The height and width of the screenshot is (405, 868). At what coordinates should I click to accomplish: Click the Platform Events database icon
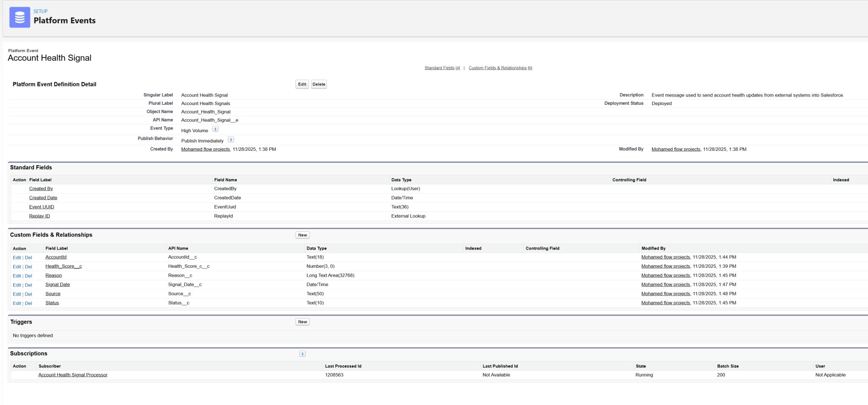(19, 17)
